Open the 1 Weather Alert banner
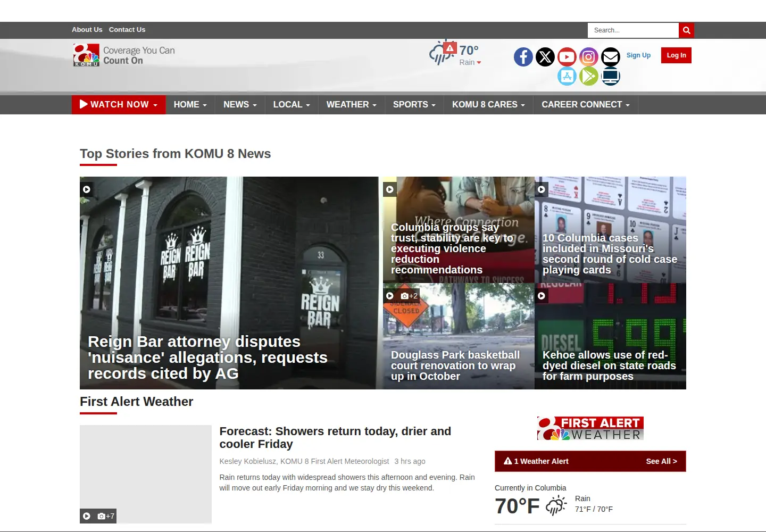 point(590,461)
